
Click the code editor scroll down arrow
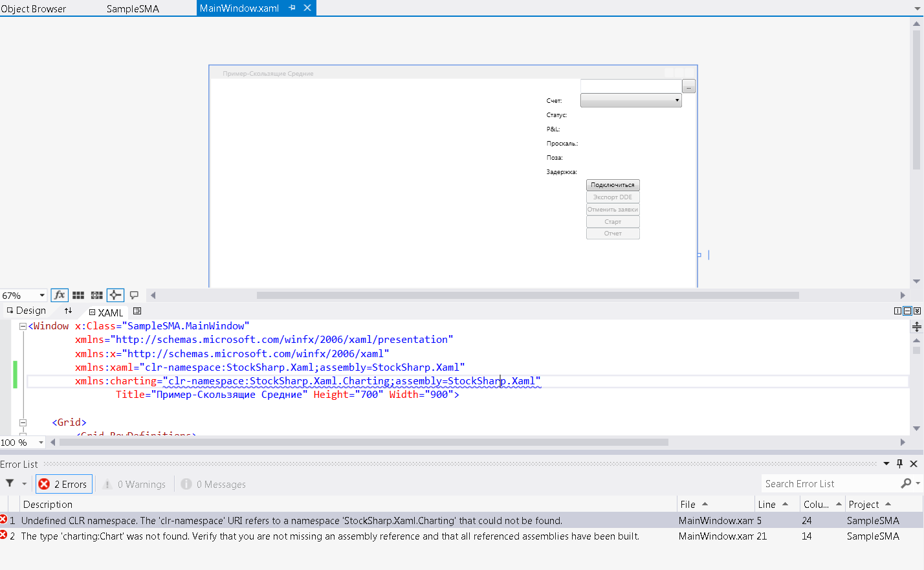click(x=916, y=428)
